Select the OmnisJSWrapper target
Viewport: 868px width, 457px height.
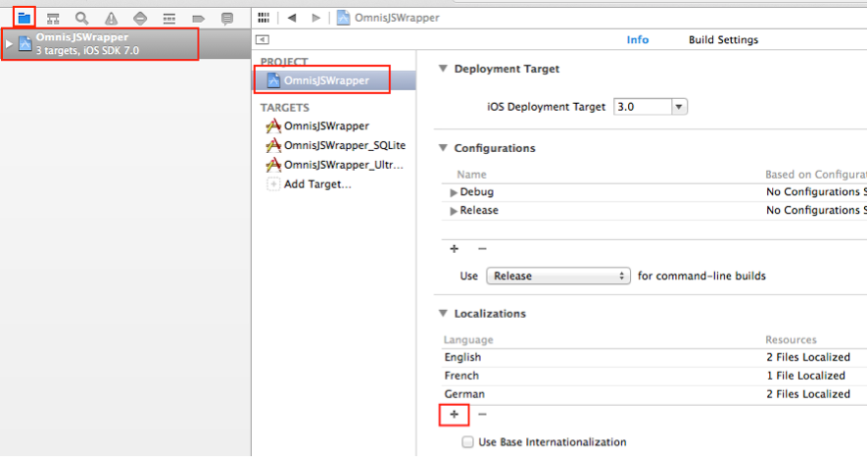tap(326, 126)
